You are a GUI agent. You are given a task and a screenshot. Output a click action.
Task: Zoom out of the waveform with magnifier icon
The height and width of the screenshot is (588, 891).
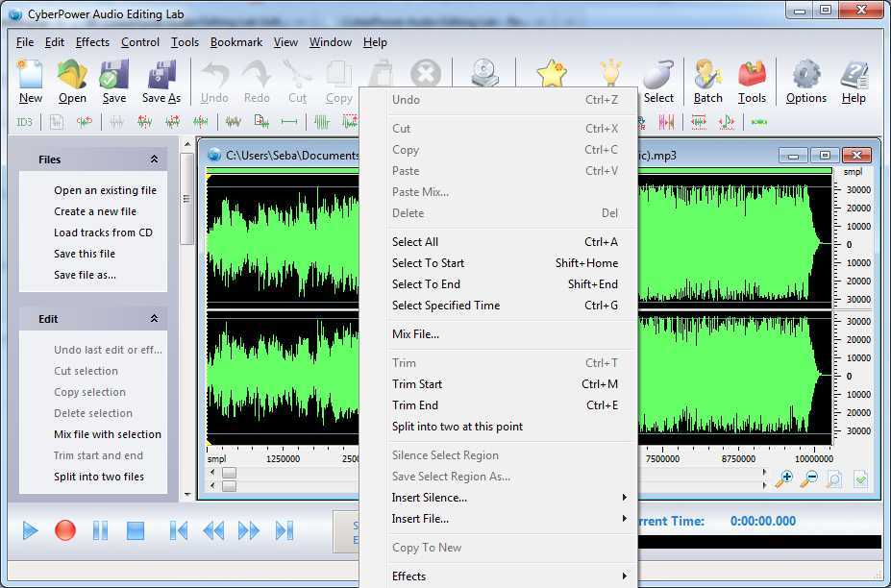point(810,478)
